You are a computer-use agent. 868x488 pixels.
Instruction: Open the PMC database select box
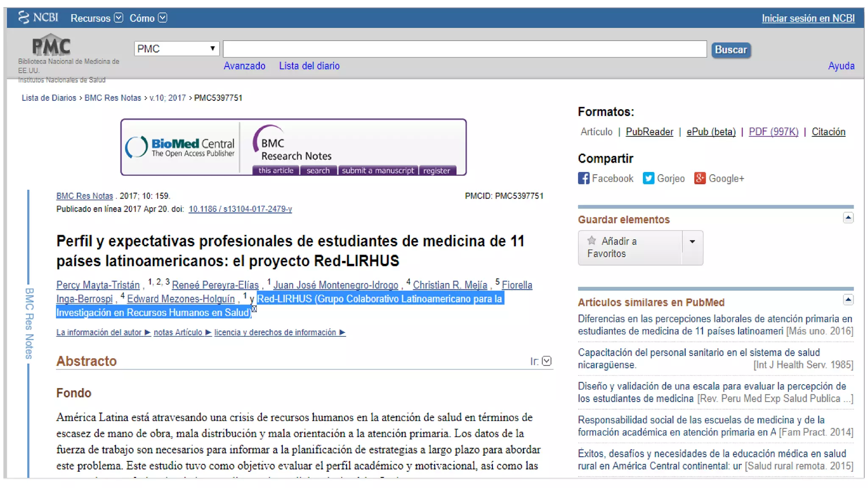coord(176,49)
